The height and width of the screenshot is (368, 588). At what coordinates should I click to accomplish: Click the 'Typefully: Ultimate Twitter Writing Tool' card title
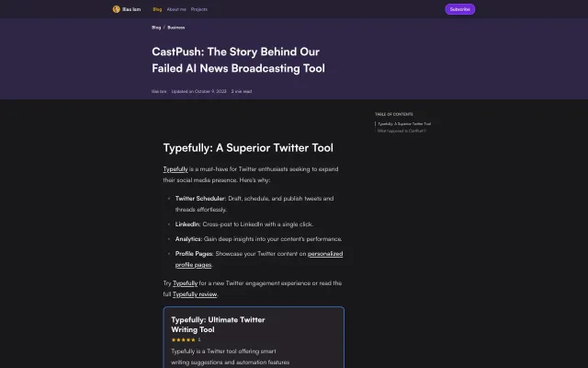(218, 324)
